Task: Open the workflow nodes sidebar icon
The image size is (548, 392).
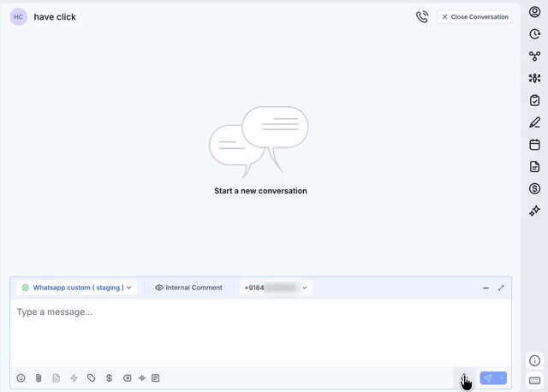Action: [534, 56]
